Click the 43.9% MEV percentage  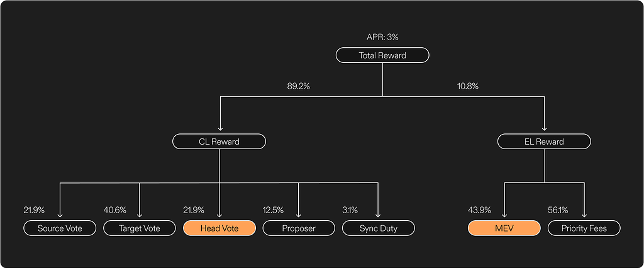[x=480, y=209]
